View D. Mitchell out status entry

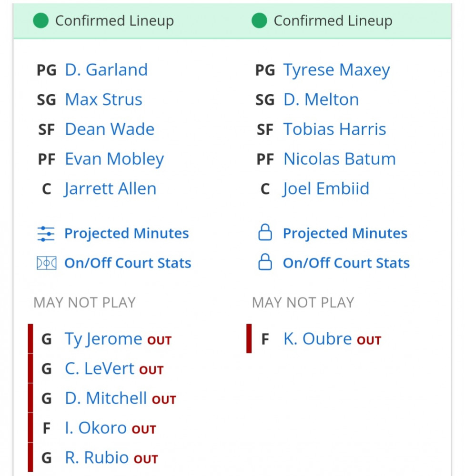click(121, 398)
